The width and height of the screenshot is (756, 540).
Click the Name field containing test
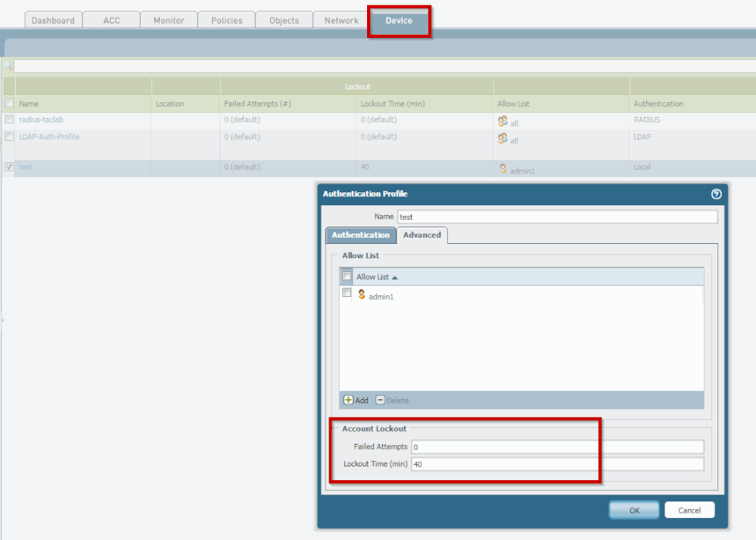[558, 217]
